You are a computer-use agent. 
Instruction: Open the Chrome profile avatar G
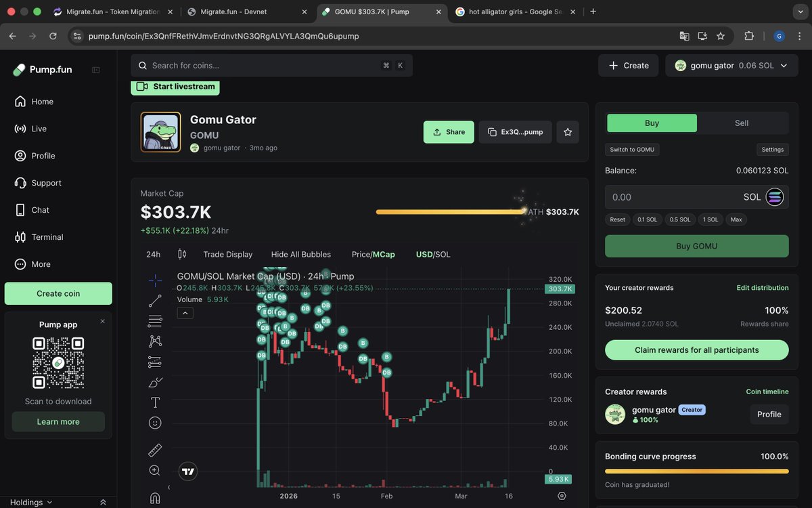point(780,36)
